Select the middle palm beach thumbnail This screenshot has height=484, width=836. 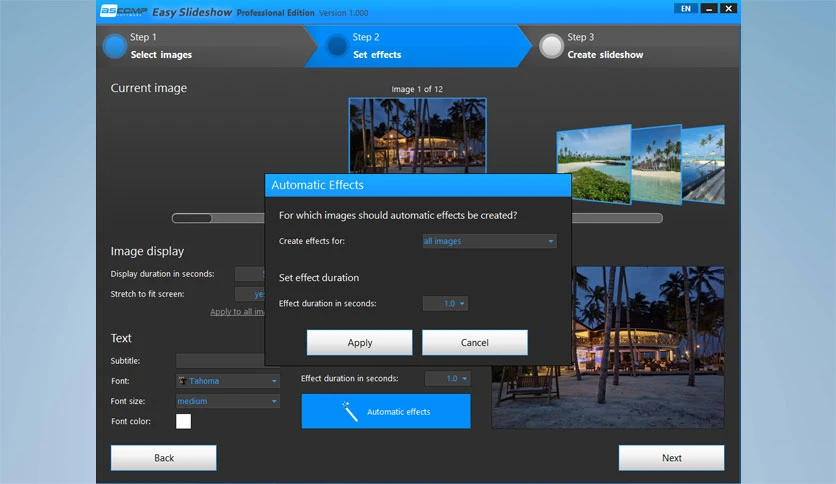pos(656,164)
